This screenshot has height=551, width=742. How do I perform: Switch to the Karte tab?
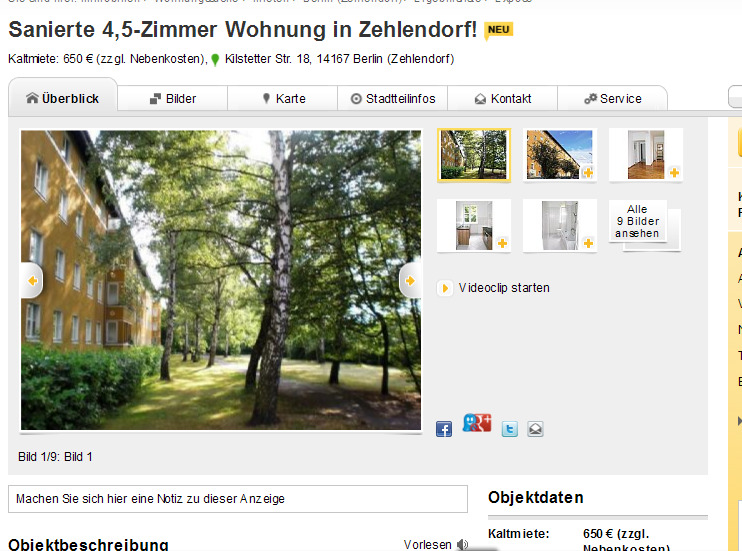coord(283,98)
